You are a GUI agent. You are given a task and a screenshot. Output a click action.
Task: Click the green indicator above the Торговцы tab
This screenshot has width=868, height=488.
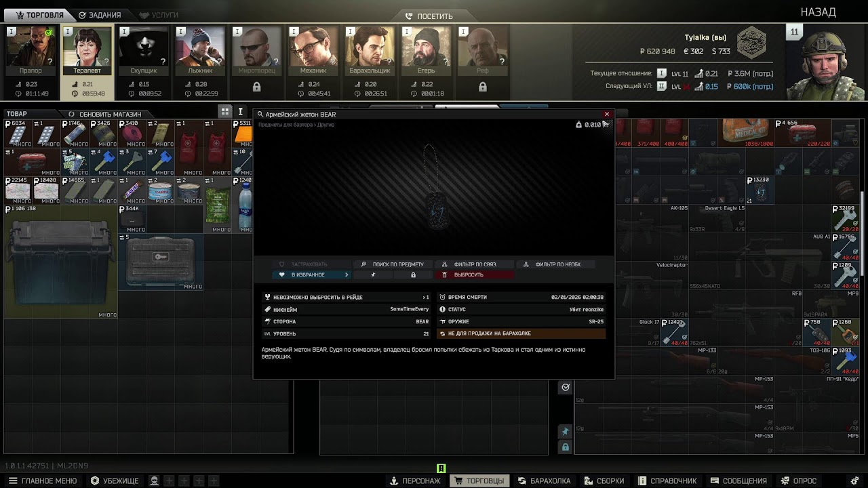(441, 468)
